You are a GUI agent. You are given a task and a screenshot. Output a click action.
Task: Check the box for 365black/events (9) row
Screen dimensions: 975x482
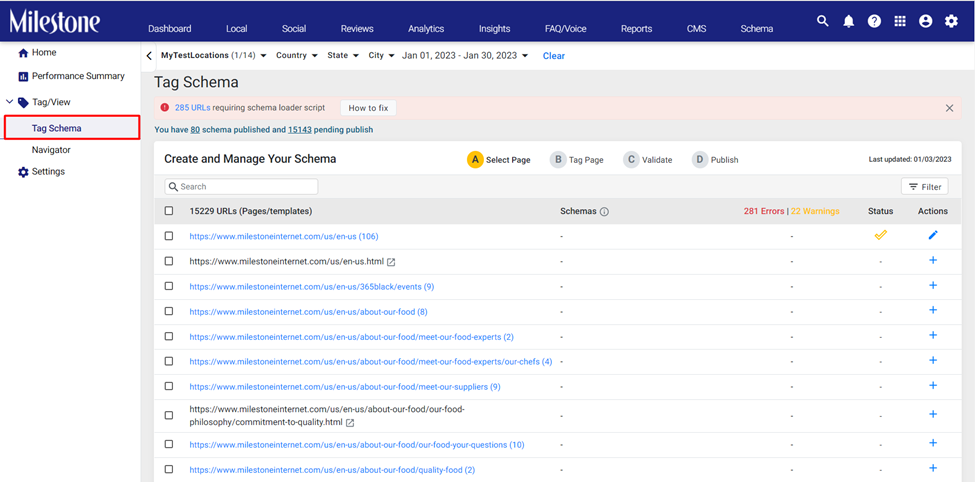click(x=169, y=286)
